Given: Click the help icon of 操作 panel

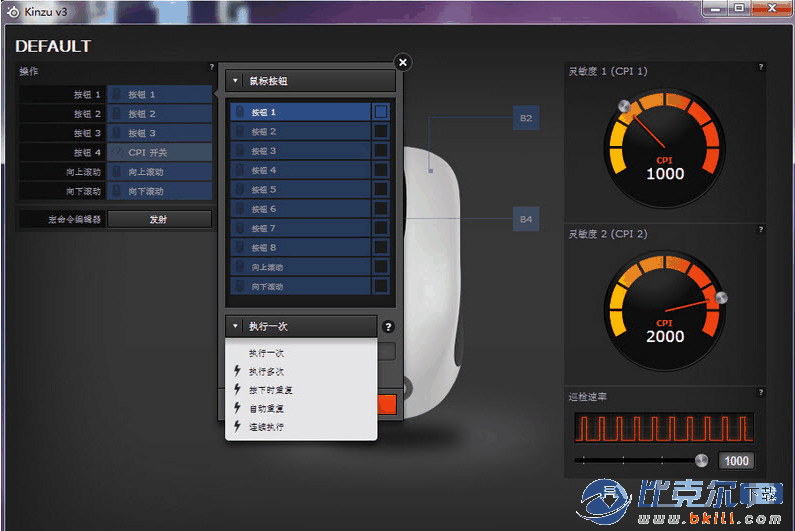Looking at the screenshot, I should (211, 67).
